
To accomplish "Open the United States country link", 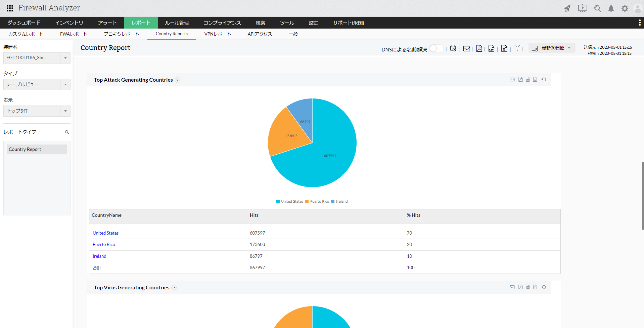I will click(105, 233).
